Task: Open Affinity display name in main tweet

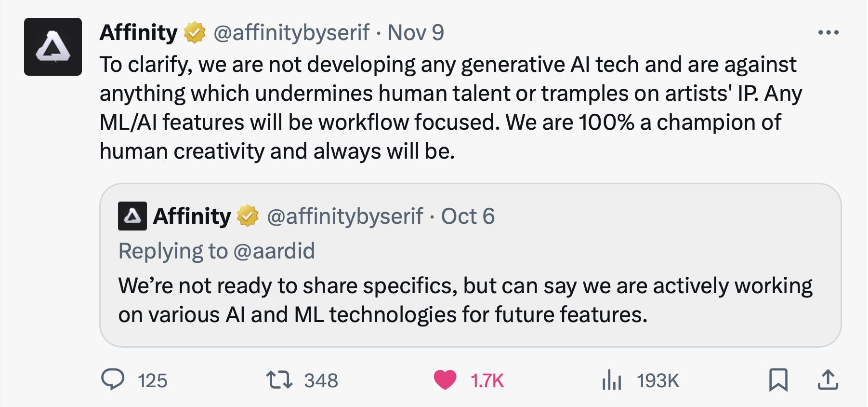Action: [139, 33]
